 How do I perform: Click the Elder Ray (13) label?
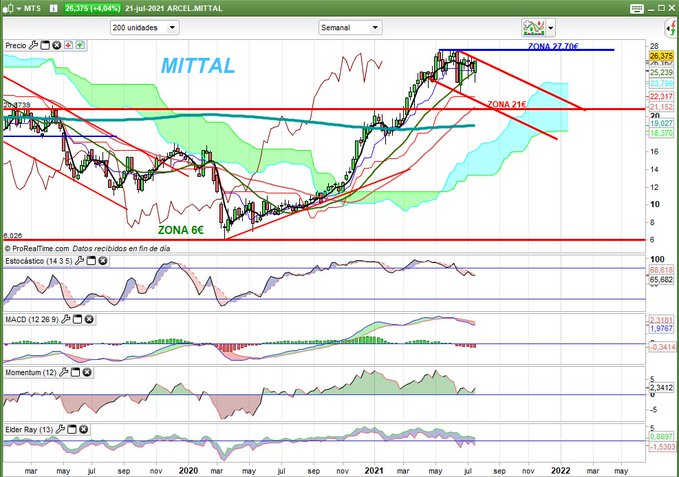(29, 429)
